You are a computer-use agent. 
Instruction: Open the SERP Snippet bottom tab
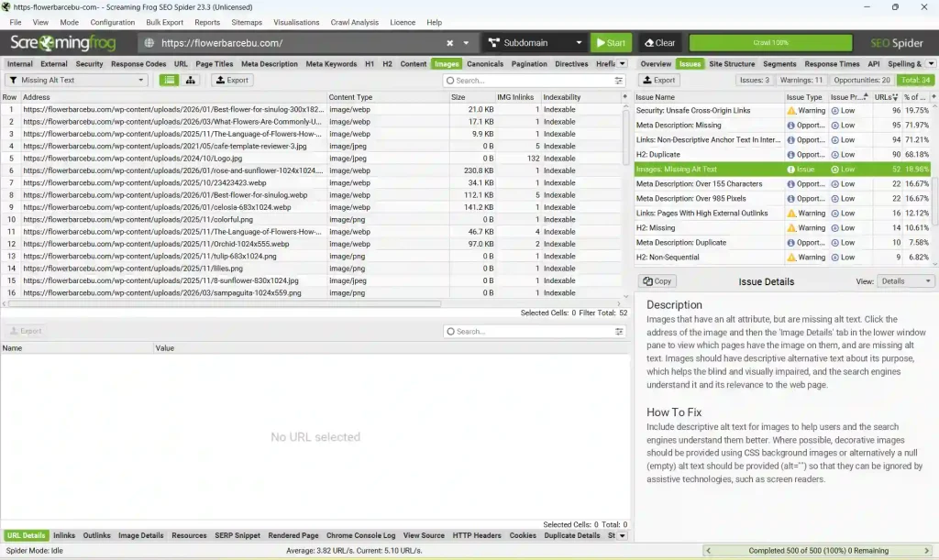pyautogui.click(x=238, y=536)
